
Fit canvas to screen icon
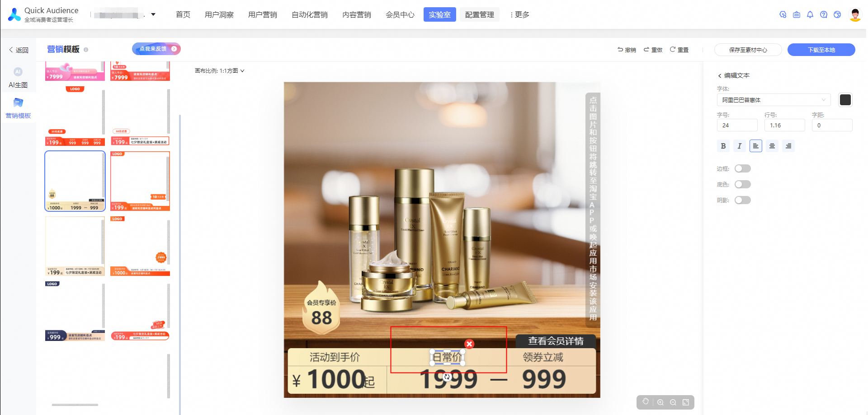686,402
